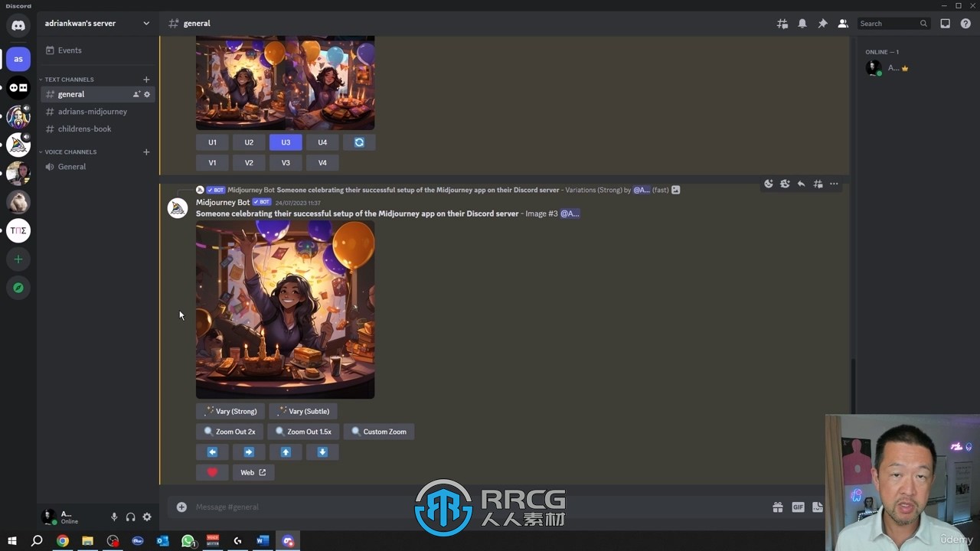The height and width of the screenshot is (551, 980).
Task: Click V4 variation button
Action: click(x=322, y=162)
